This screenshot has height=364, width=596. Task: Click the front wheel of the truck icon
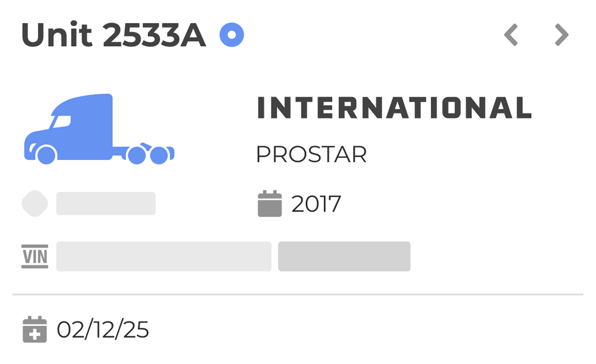tap(46, 155)
